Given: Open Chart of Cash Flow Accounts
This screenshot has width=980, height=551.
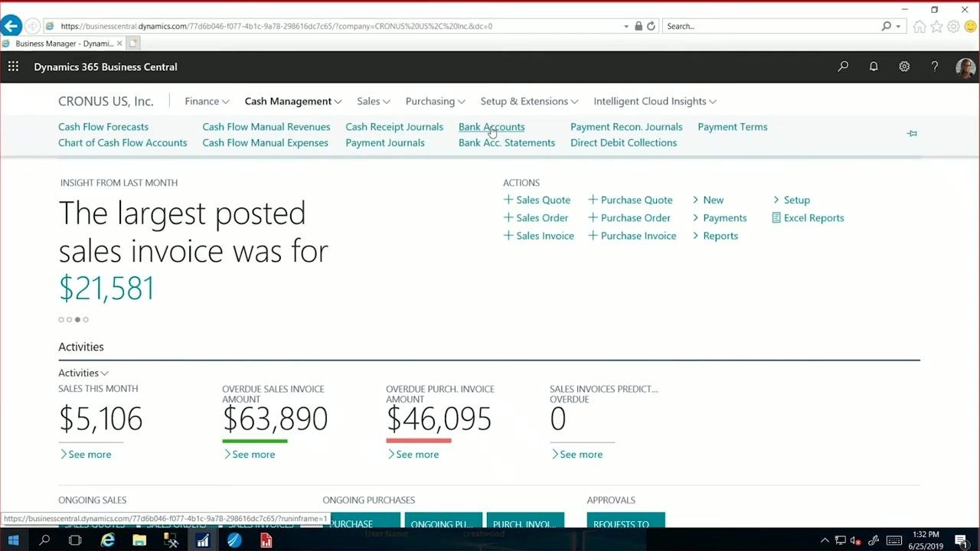Looking at the screenshot, I should point(122,143).
